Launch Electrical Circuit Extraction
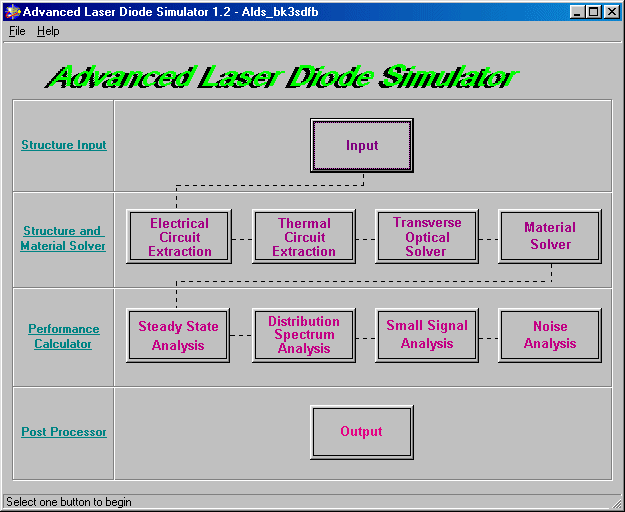 (179, 237)
